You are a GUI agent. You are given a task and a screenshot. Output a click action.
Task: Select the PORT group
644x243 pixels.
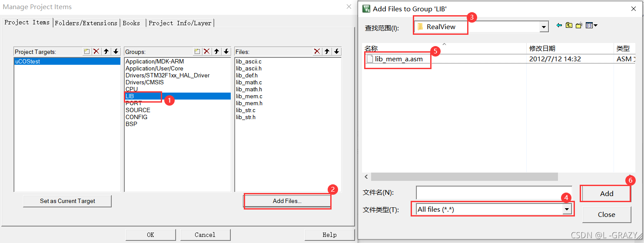177,103
